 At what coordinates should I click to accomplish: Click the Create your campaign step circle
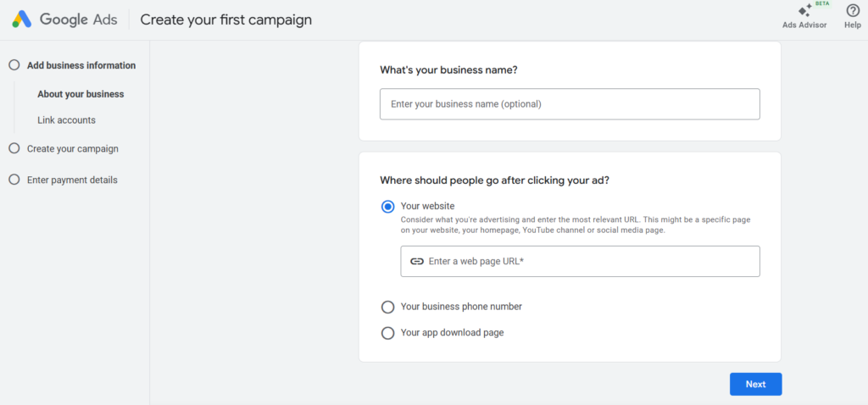(14, 148)
